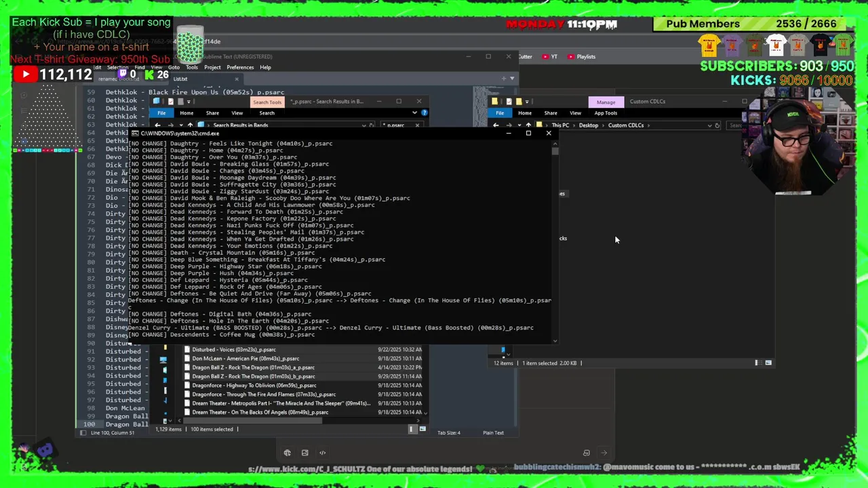Refresh the search results Explorer window

point(372,125)
